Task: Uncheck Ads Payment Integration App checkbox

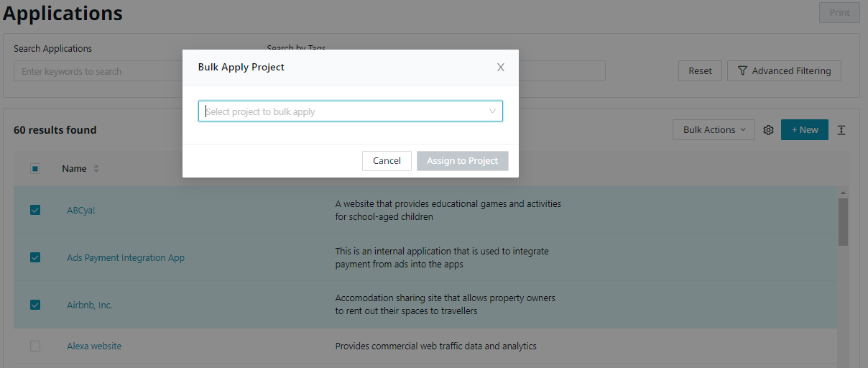Action: click(35, 258)
